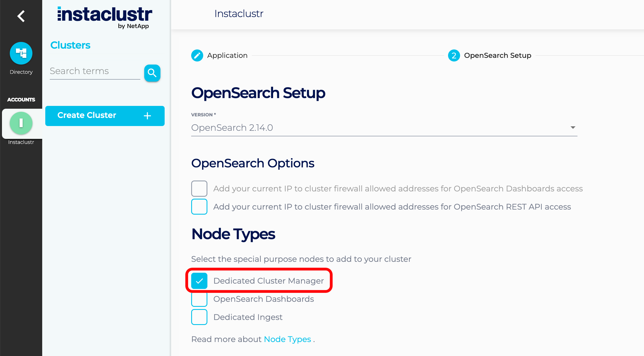Select the Instaclustr account avatar

tap(21, 123)
